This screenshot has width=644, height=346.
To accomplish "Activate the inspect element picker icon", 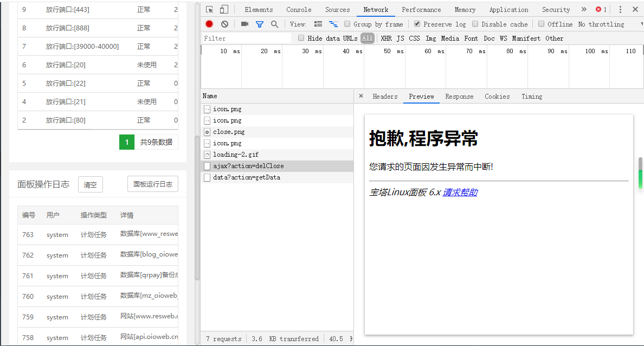I will (x=209, y=9).
